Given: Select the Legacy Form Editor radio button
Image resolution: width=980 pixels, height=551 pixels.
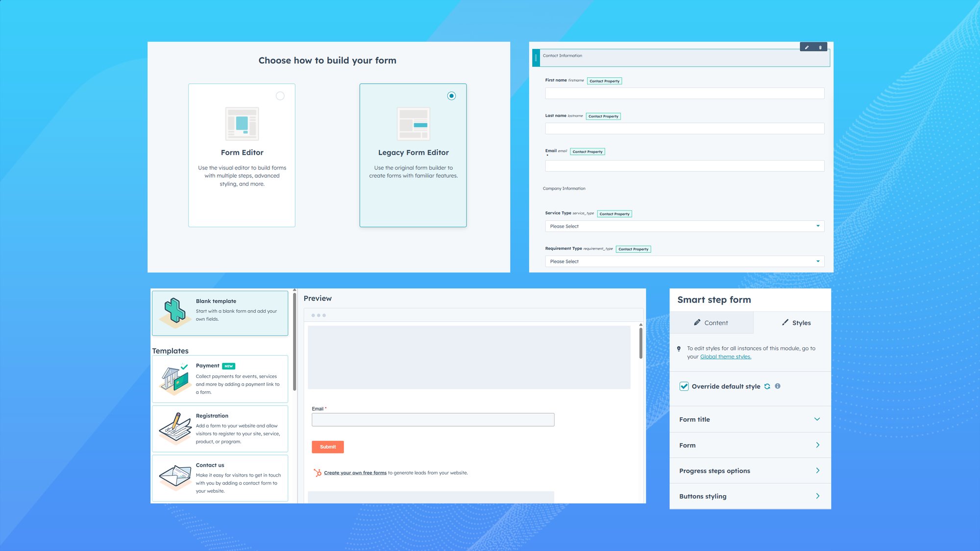Looking at the screenshot, I should (451, 96).
